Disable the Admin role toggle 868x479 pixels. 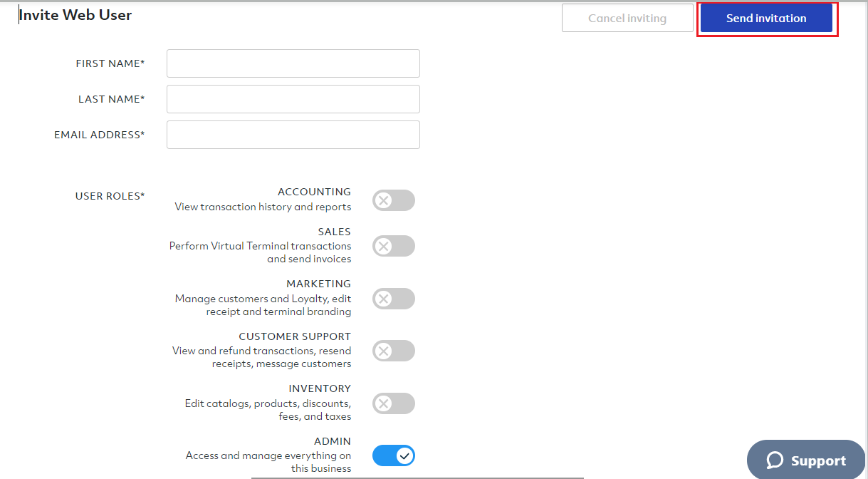pos(393,455)
